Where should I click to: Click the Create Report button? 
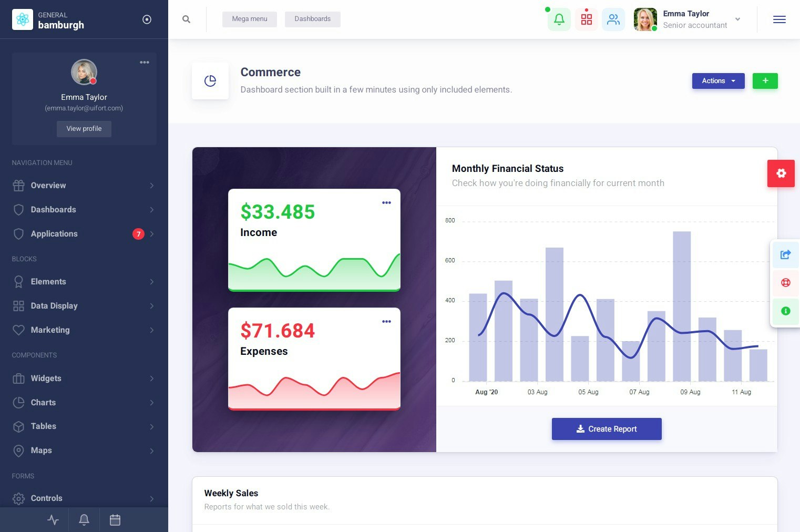coord(606,428)
